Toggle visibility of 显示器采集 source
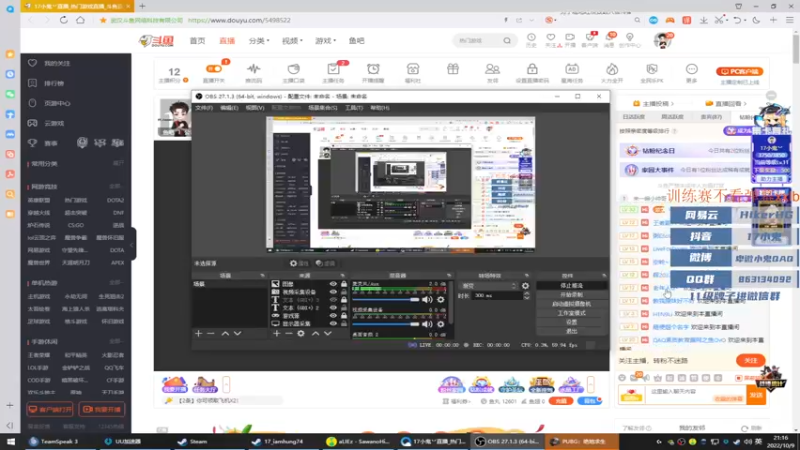Image resolution: width=800 pixels, height=450 pixels. point(333,323)
